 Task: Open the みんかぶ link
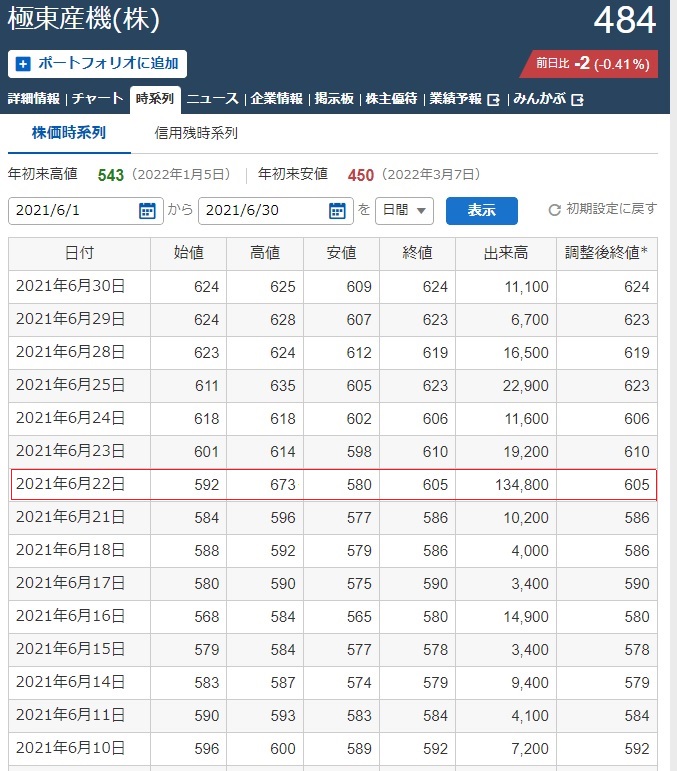click(540, 99)
